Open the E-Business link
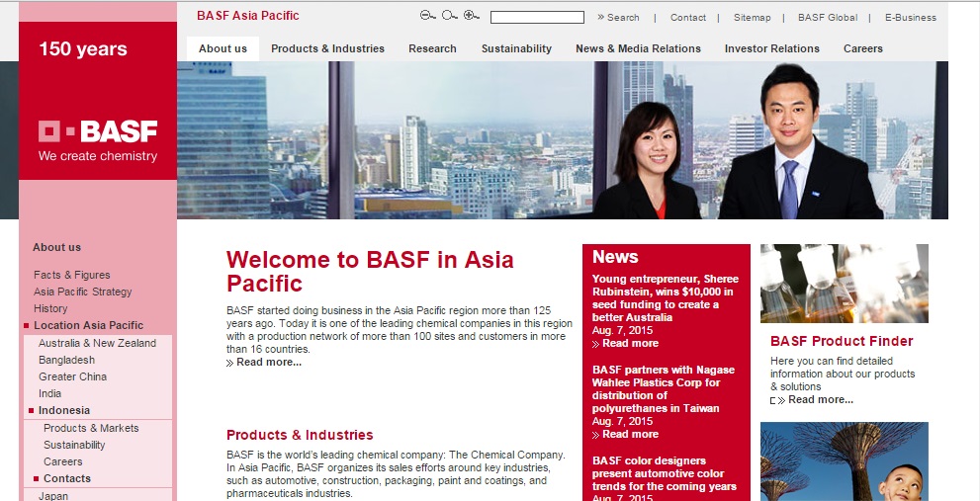 [x=910, y=18]
